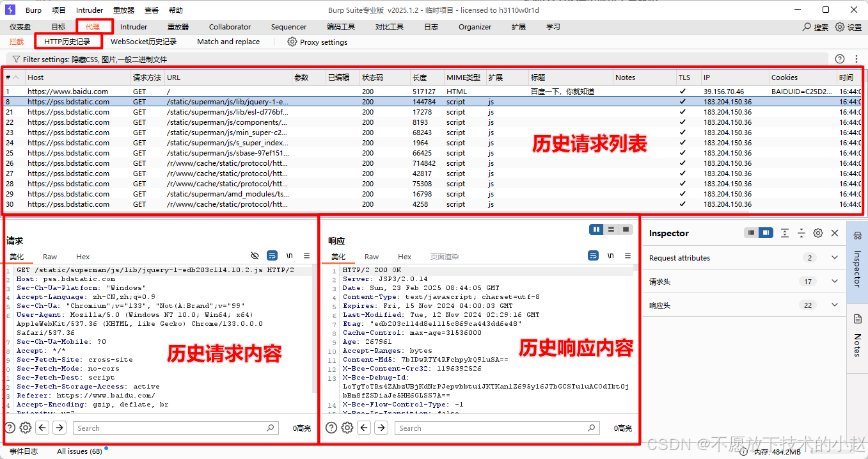The image size is (868, 459).
Task: Open the Burp menu
Action: [x=33, y=10]
